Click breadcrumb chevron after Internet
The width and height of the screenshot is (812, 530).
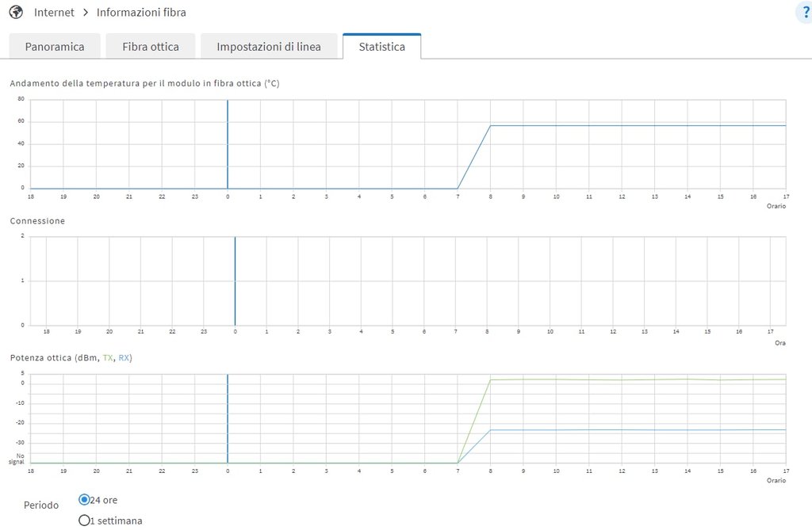86,12
